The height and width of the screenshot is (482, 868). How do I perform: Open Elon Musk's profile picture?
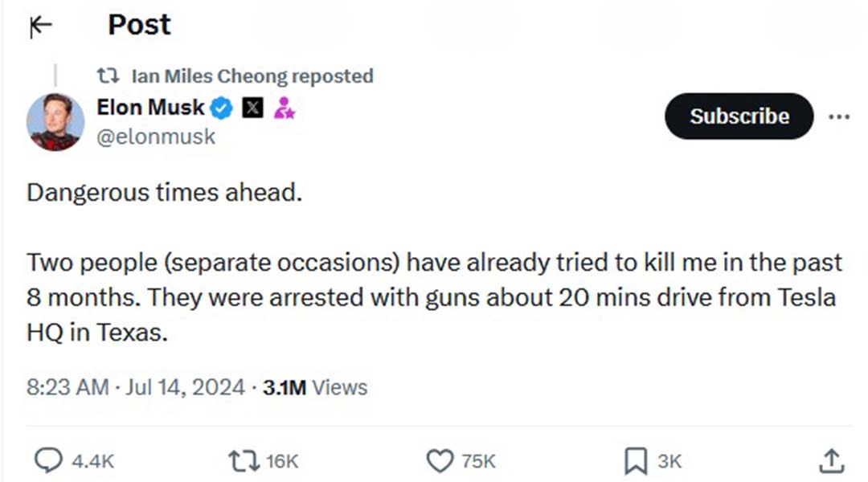click(x=55, y=122)
